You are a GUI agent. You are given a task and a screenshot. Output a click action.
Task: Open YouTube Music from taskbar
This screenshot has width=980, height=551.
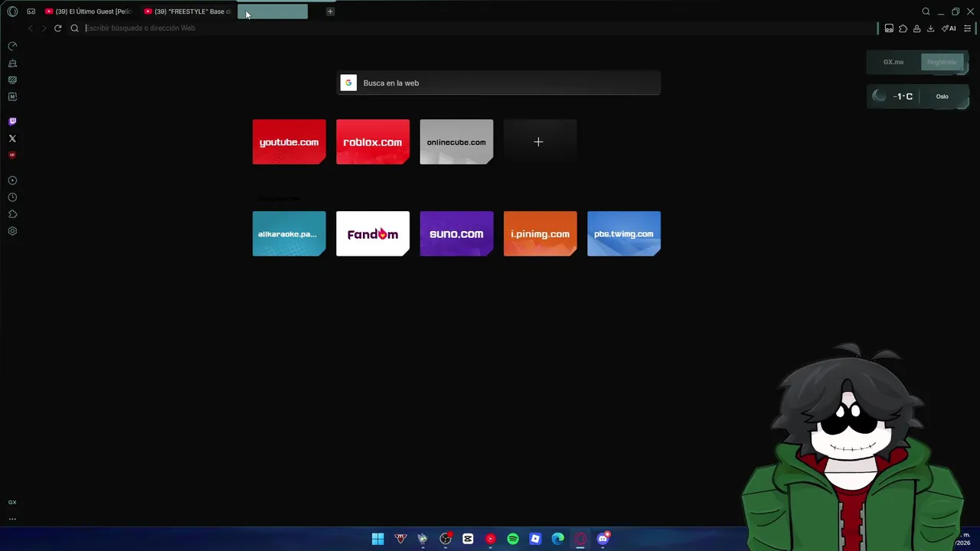(491, 539)
